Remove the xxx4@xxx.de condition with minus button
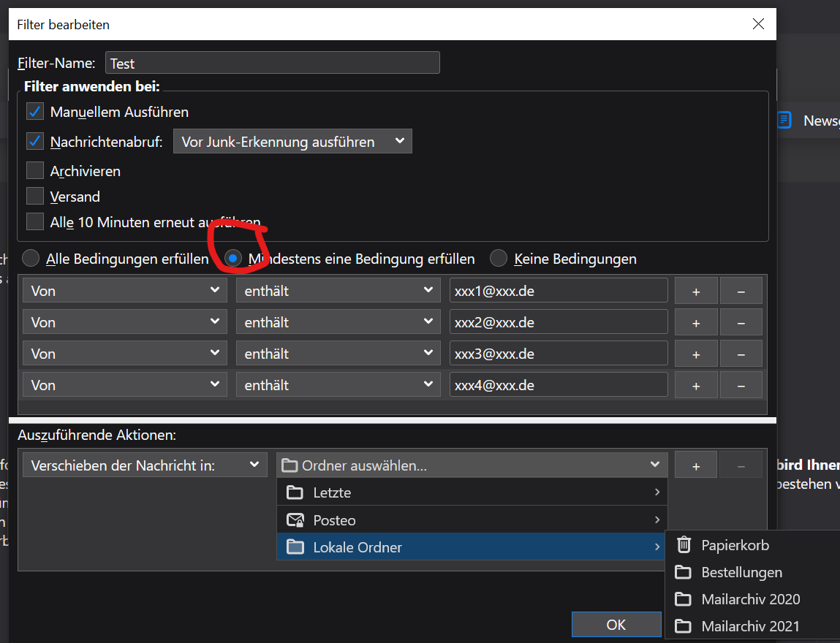Image resolution: width=840 pixels, height=643 pixels. pyautogui.click(x=741, y=385)
